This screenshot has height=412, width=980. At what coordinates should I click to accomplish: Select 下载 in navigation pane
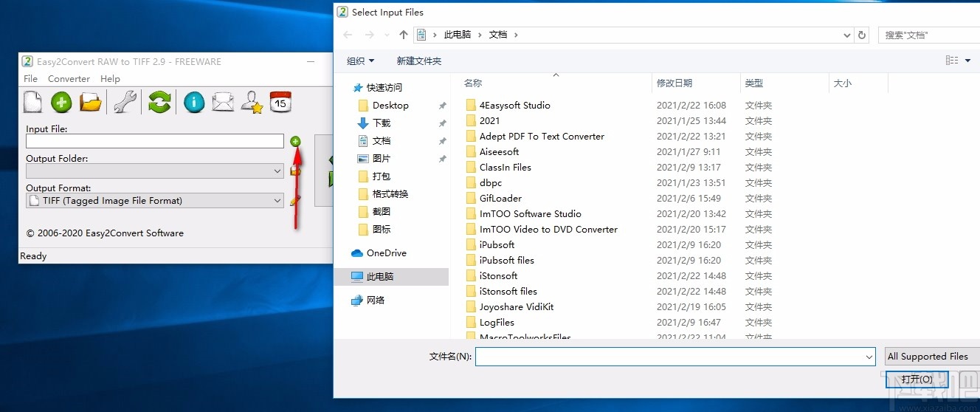[x=382, y=123]
